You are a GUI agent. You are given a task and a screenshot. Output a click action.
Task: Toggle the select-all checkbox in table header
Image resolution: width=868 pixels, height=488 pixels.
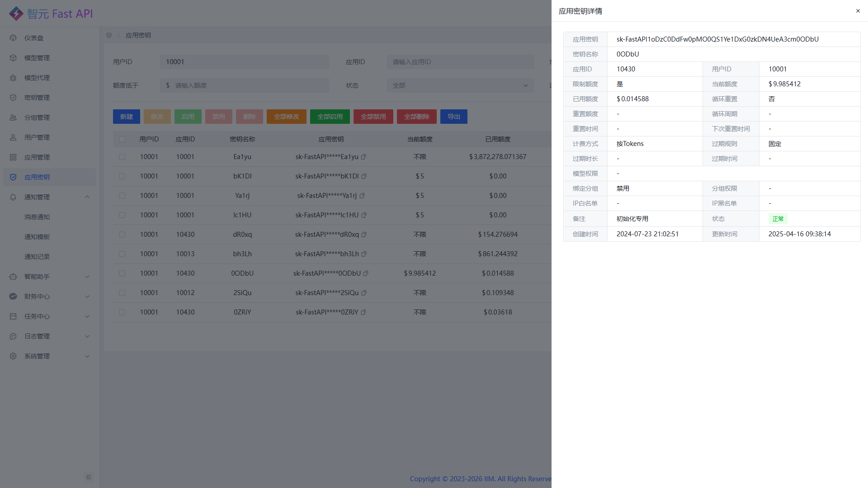(122, 139)
